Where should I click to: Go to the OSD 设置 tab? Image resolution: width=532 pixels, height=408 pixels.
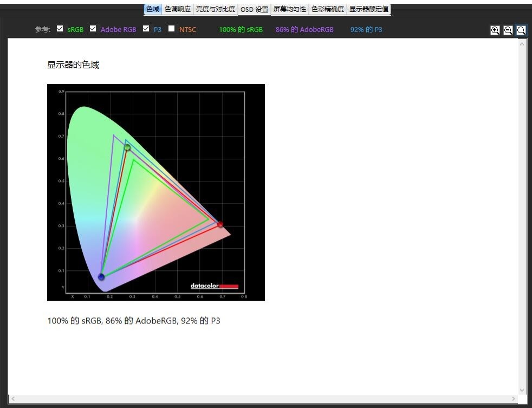pos(254,10)
